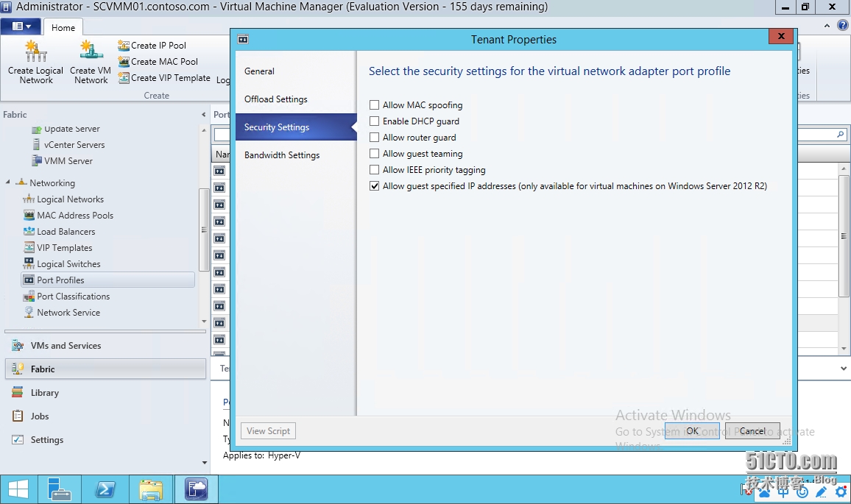Click the search magnifier in the list pane
This screenshot has width=851, height=504.
(x=841, y=134)
